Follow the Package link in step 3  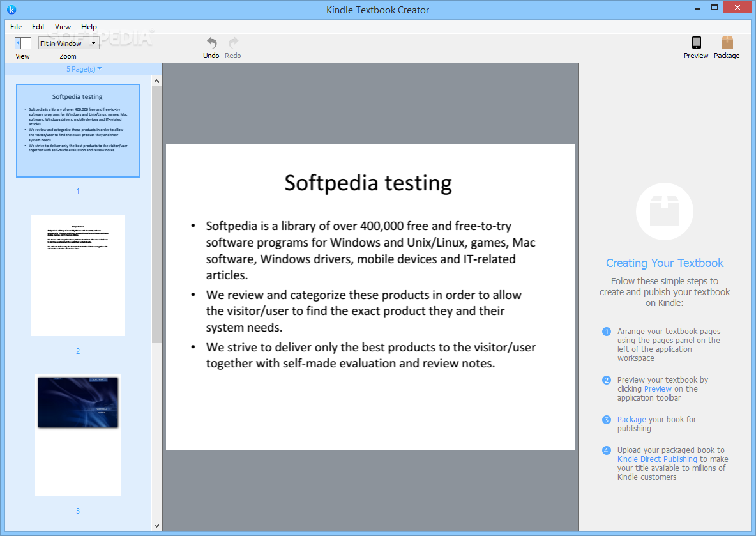click(x=631, y=420)
